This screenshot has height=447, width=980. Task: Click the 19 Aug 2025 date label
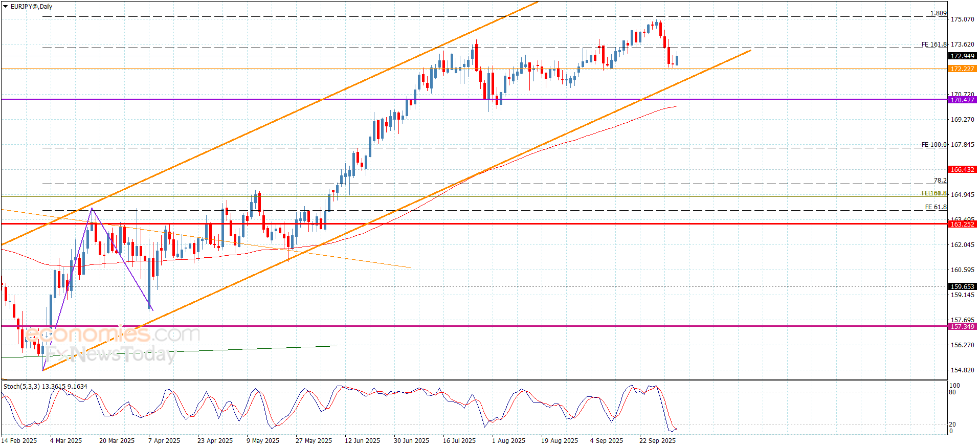pyautogui.click(x=560, y=441)
